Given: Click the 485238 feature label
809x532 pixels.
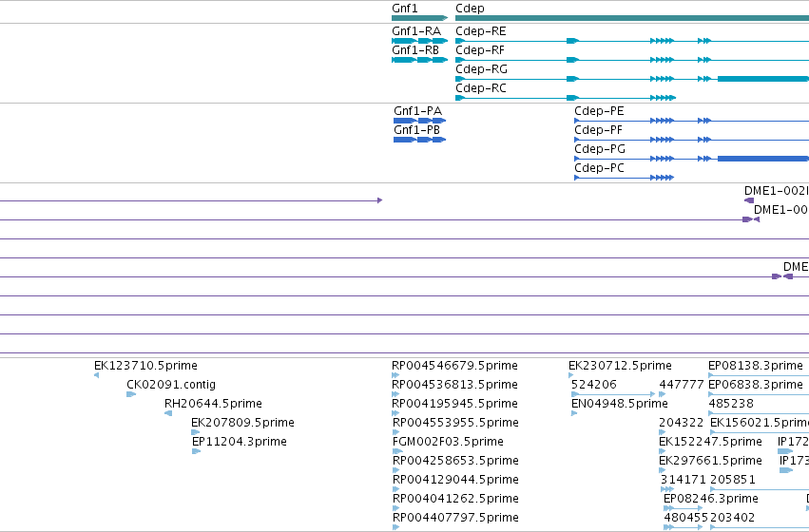Looking at the screenshot, I should (731, 404).
